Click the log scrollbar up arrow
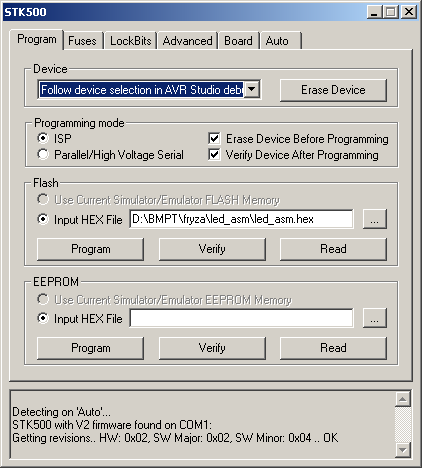This screenshot has width=422, height=468. 403,399
